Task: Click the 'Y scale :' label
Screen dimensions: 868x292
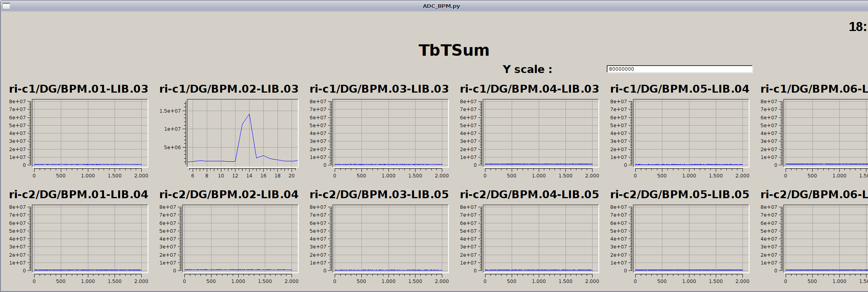Action: click(x=527, y=69)
